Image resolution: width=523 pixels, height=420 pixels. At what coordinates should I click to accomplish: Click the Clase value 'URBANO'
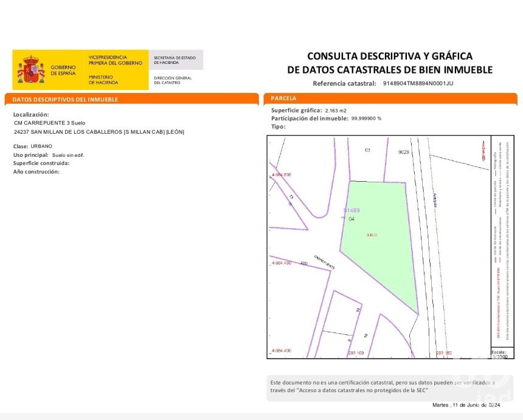click(x=41, y=146)
